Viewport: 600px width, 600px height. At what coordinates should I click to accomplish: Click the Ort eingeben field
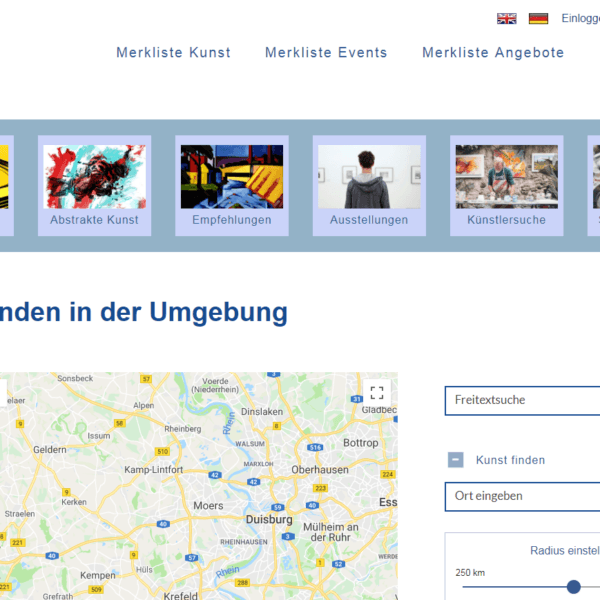point(522,496)
